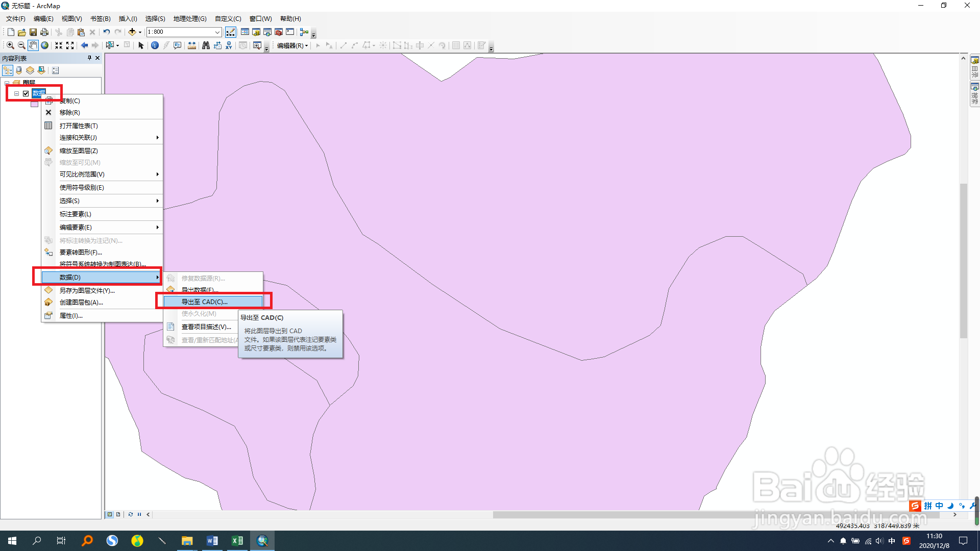
Task: Collapse the 数据 layer tree expander
Action: pos(17,93)
